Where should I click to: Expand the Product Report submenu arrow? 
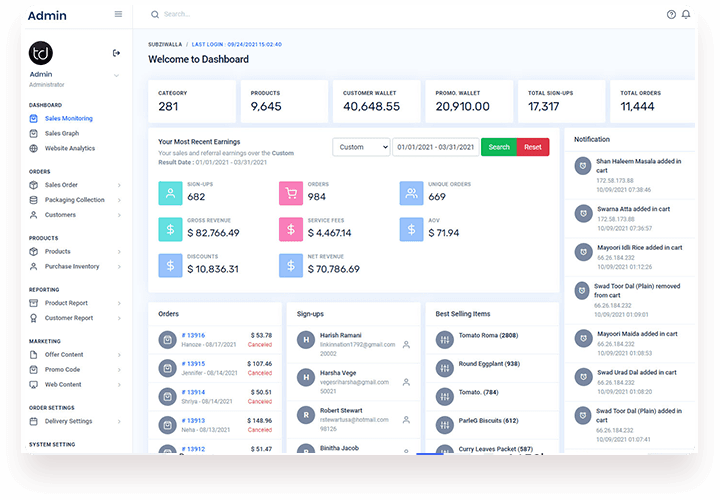tap(119, 303)
